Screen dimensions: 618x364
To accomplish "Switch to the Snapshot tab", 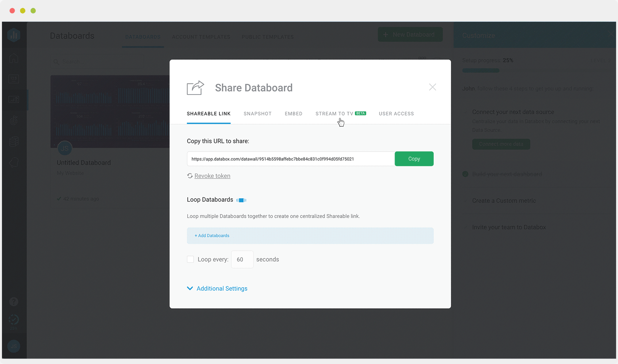I will (x=257, y=114).
